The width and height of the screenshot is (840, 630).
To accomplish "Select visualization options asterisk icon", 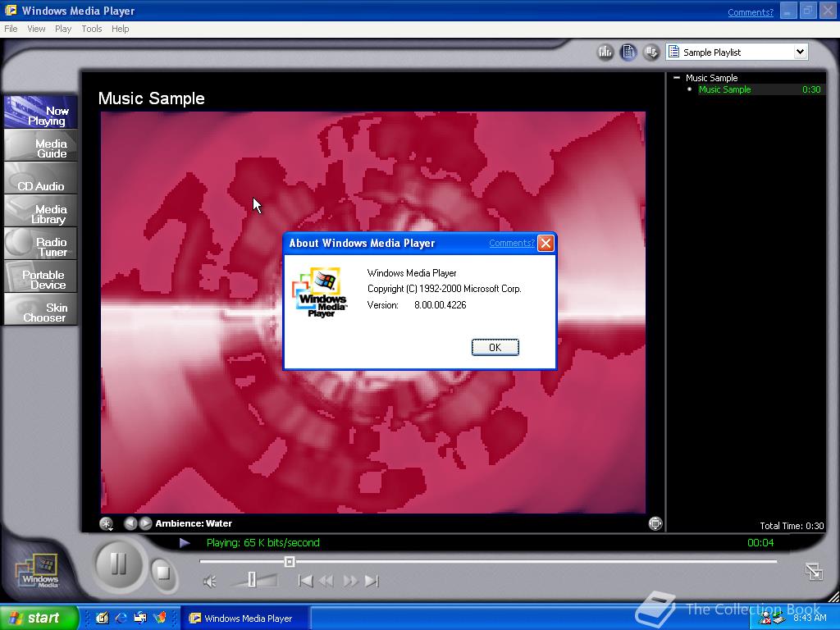I will (106, 524).
